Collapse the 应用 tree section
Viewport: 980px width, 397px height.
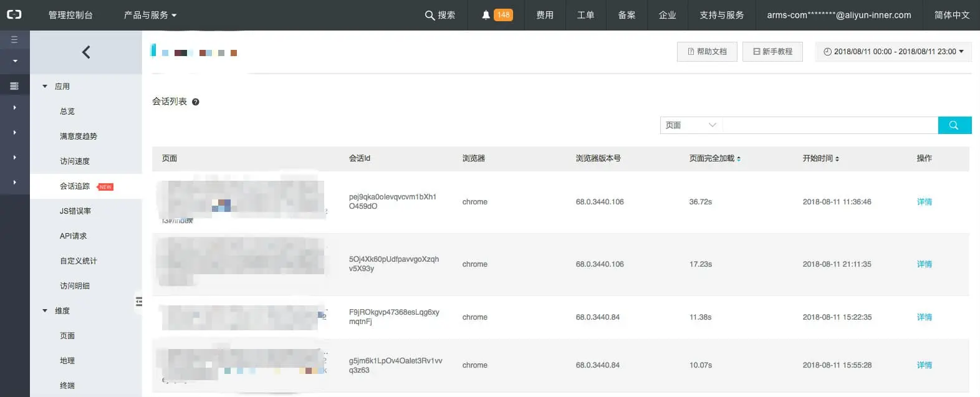(x=45, y=87)
